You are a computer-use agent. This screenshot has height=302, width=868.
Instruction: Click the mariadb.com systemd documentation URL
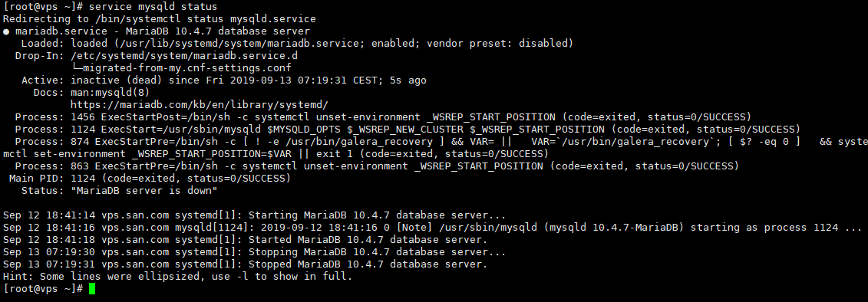click(200, 104)
